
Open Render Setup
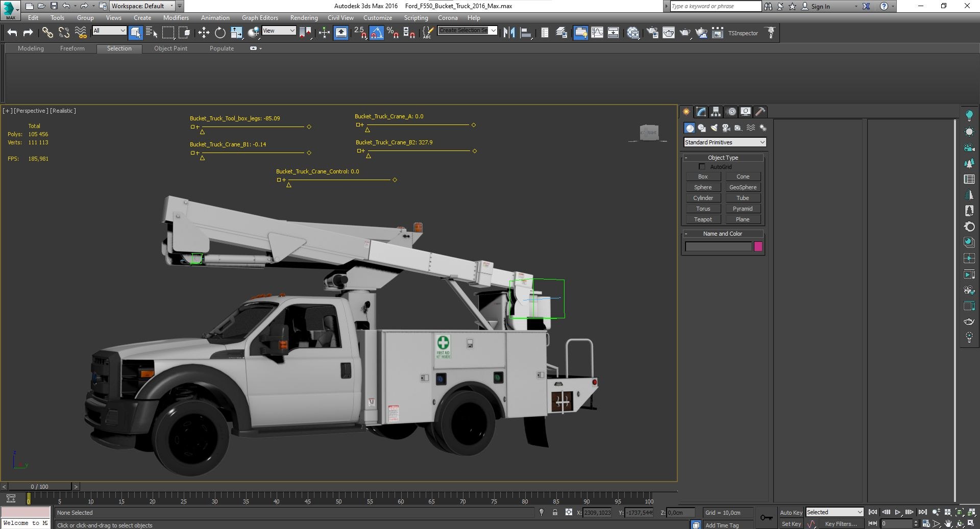[652, 33]
